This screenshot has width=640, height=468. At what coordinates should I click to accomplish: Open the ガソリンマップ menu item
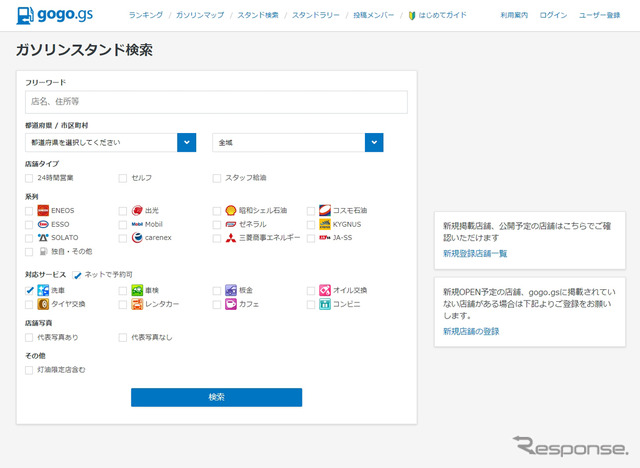200,15
